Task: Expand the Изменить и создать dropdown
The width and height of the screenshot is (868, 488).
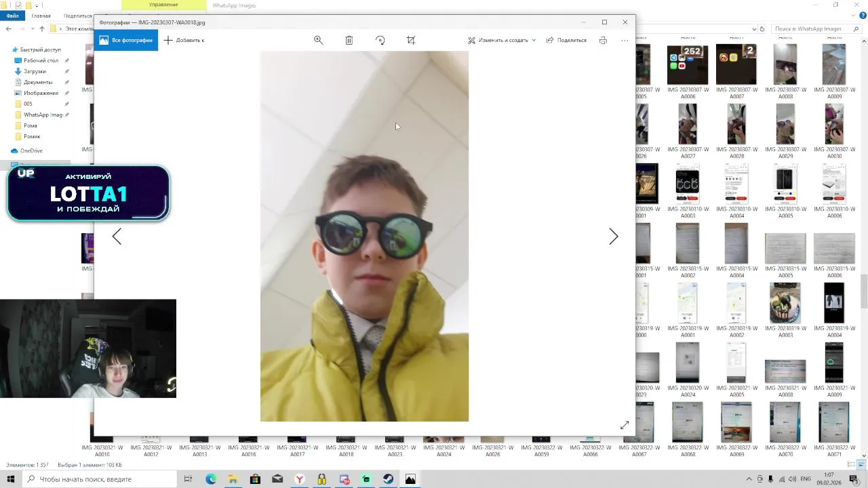Action: [x=502, y=40]
